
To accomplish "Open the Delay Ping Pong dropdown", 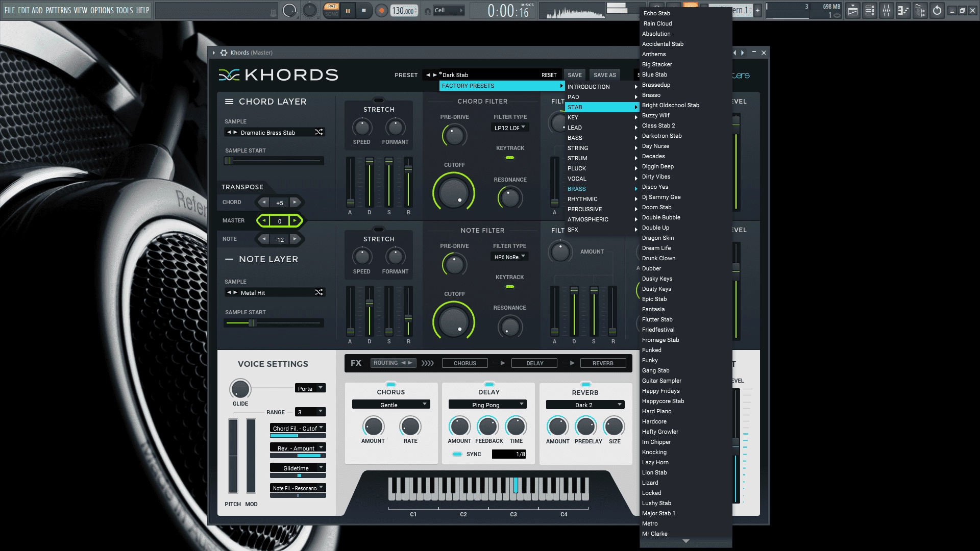I will tap(487, 405).
